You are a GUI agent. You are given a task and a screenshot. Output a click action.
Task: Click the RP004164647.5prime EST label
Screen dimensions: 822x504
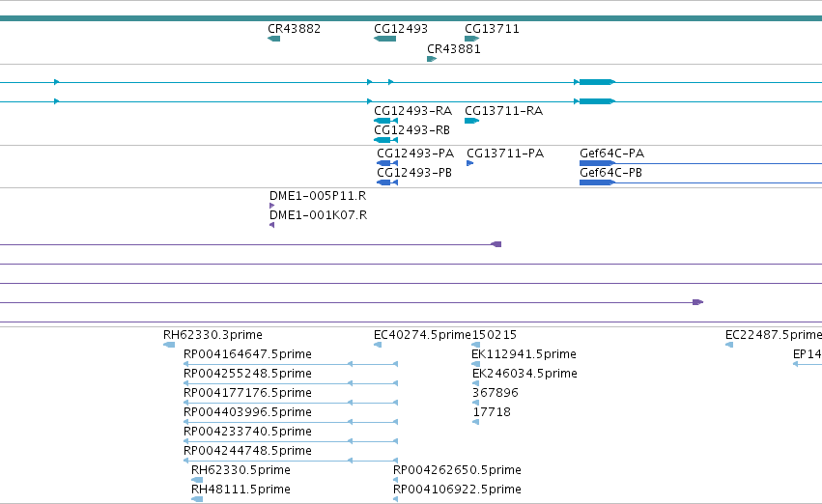click(x=247, y=354)
